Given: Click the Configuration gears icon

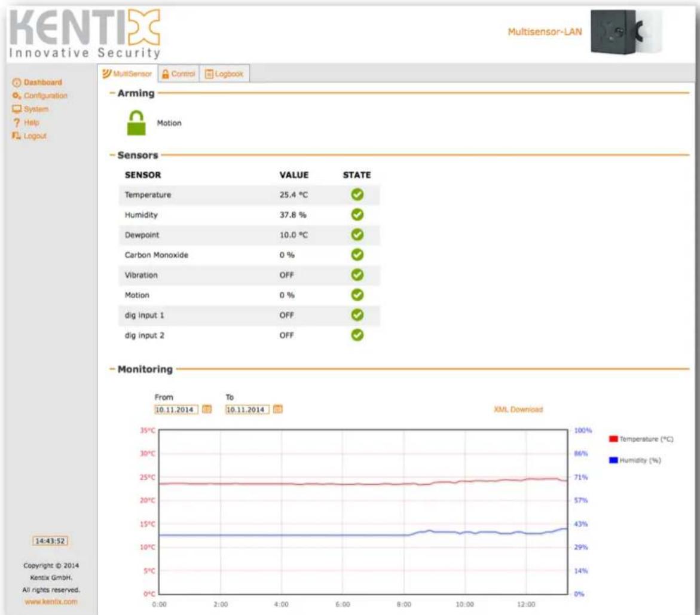Looking at the screenshot, I should (x=17, y=96).
